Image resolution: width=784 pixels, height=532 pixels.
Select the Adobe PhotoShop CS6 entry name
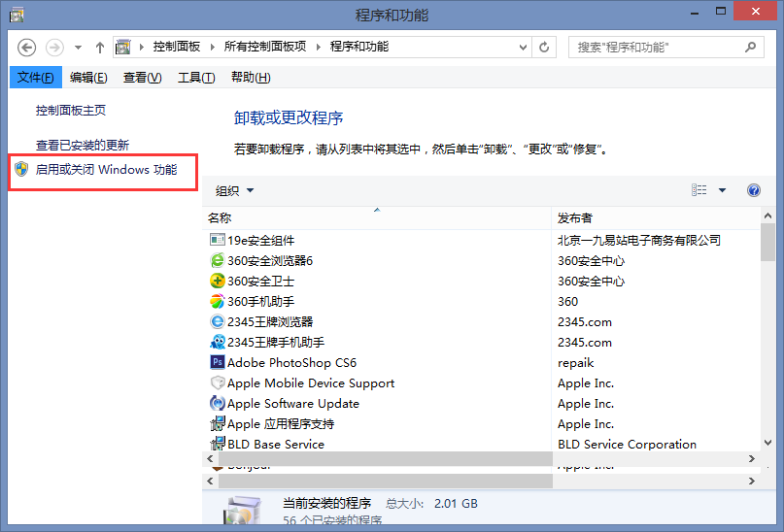pyautogui.click(x=291, y=363)
